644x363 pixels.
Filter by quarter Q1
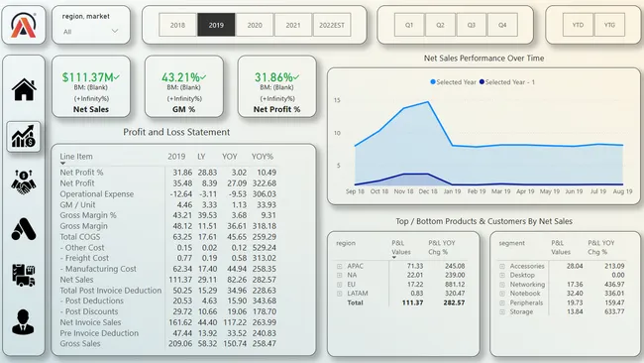pyautogui.click(x=409, y=25)
